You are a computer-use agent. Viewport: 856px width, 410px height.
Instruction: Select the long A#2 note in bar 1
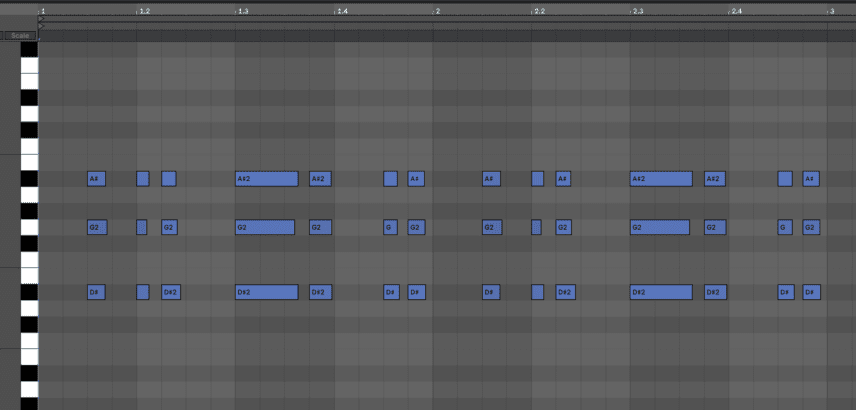point(267,179)
